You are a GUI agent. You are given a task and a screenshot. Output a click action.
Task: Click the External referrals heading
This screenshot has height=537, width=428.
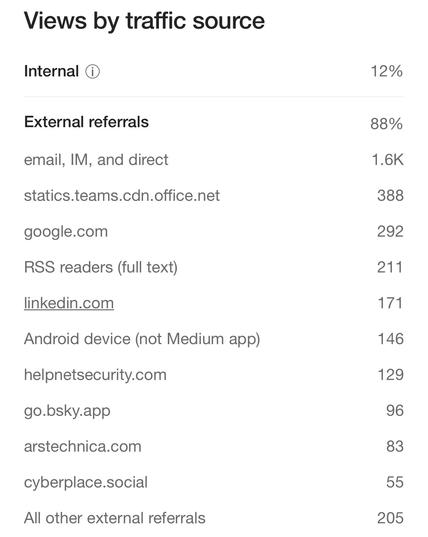click(x=86, y=122)
